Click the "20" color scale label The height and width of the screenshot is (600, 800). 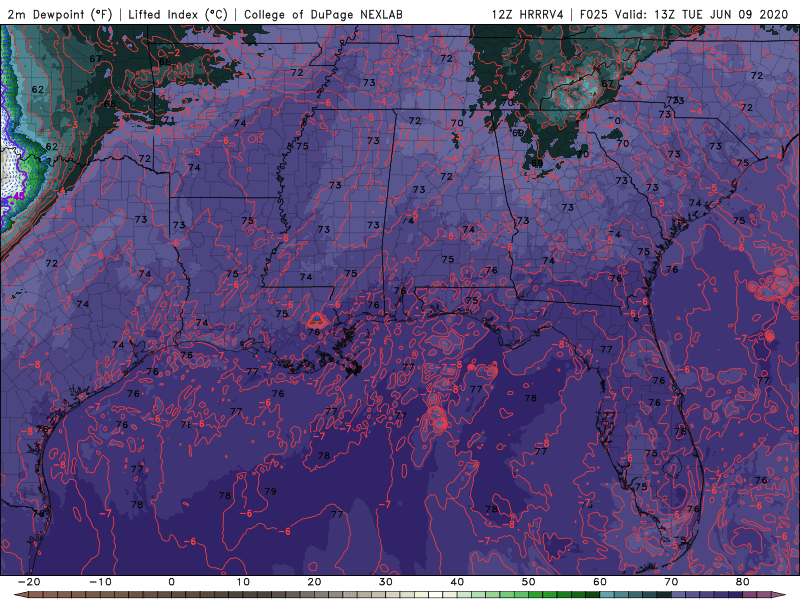[314, 582]
